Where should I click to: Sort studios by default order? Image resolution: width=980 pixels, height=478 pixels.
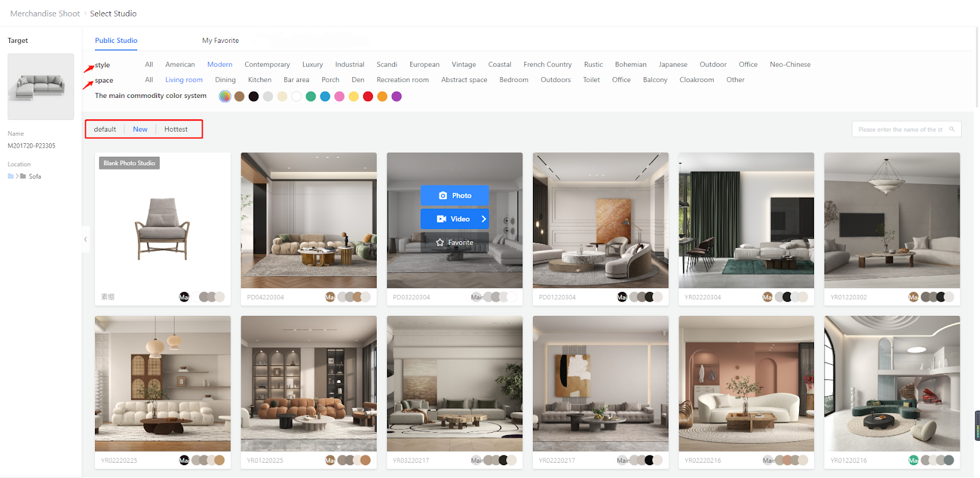105,129
